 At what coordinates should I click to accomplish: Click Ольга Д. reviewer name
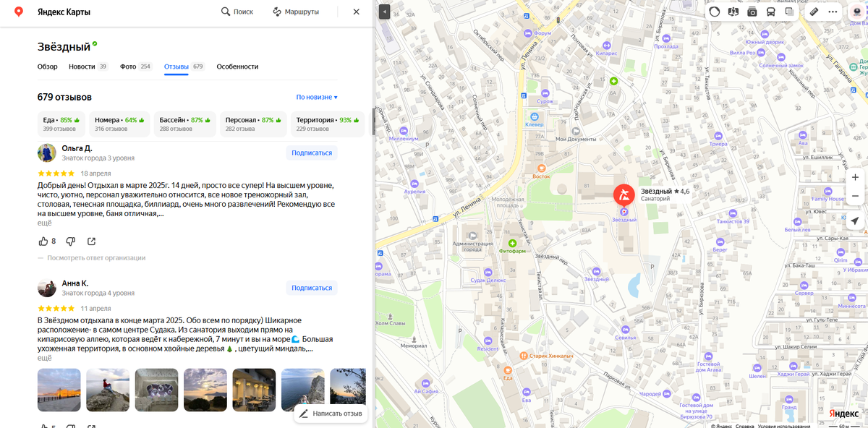[77, 147]
